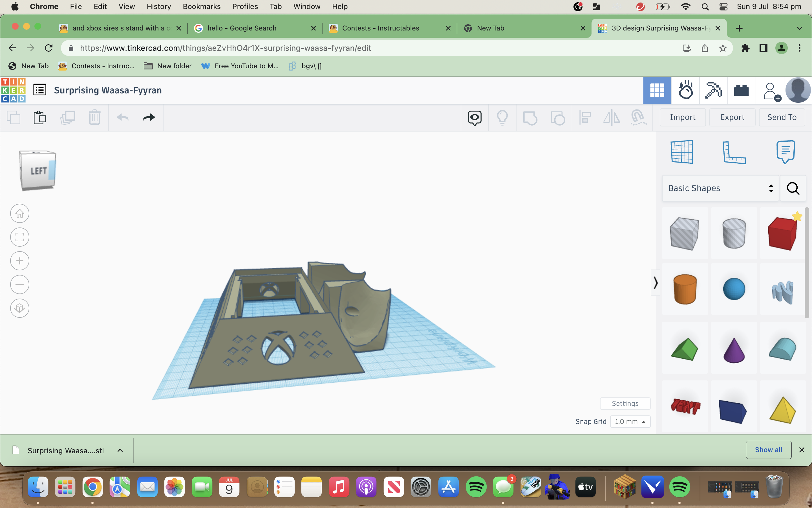
Task: Pick the red Text shape
Action: coord(685,406)
